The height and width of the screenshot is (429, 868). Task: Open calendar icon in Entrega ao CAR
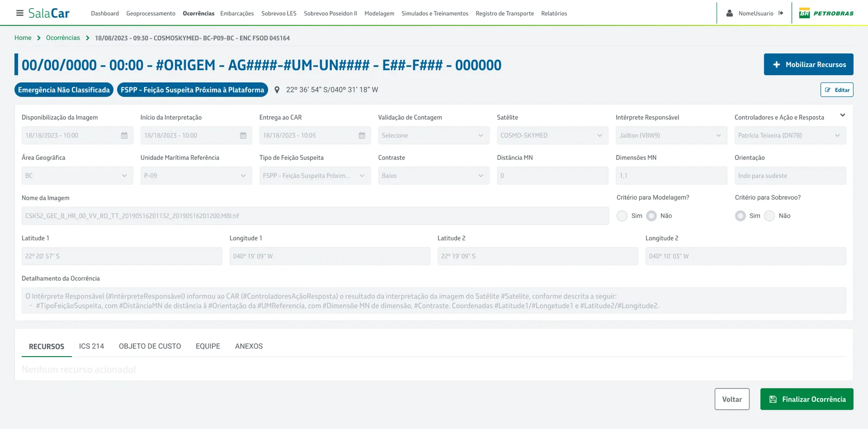362,136
